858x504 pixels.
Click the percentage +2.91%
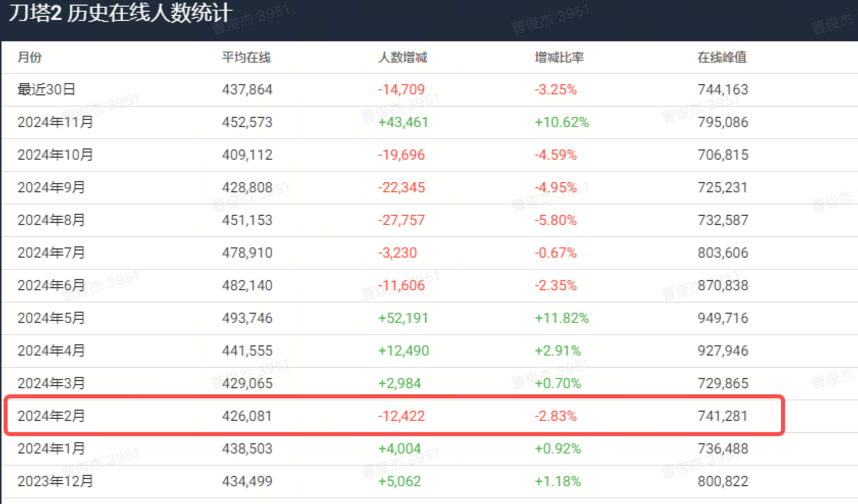558,351
